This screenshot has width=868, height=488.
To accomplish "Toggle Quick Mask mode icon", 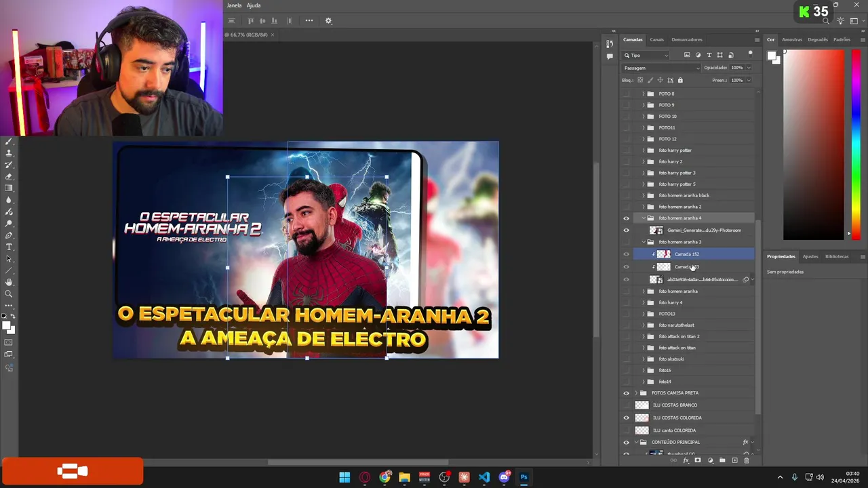I will point(9,342).
